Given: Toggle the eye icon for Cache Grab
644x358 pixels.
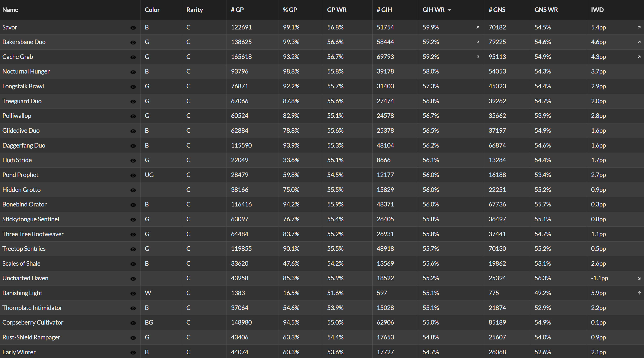Looking at the screenshot, I should pos(133,57).
